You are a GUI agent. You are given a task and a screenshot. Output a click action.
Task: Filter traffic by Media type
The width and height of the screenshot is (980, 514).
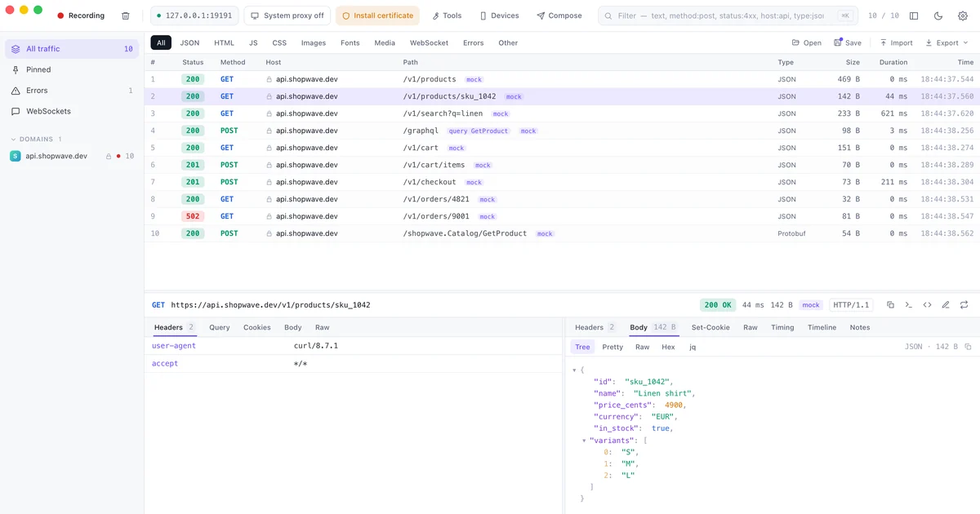(x=385, y=42)
